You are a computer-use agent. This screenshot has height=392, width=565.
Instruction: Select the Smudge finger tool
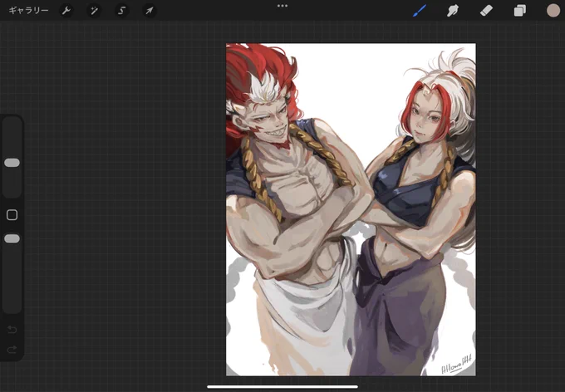453,11
